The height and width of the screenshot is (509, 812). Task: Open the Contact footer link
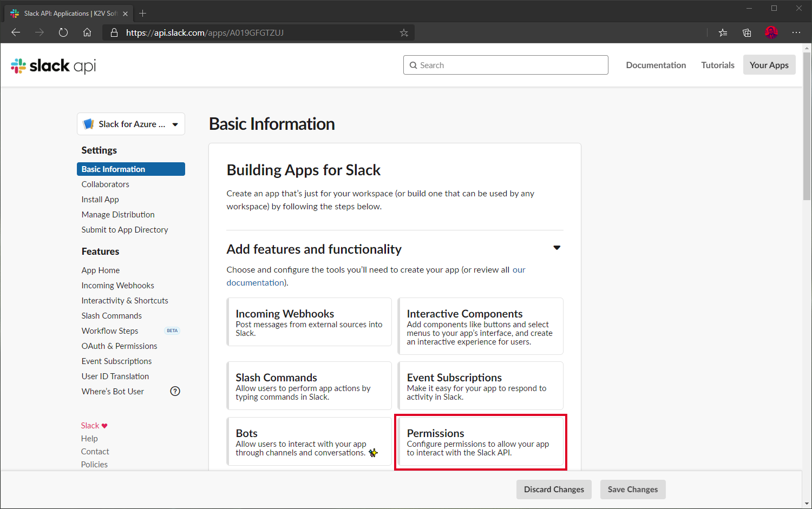(95, 452)
